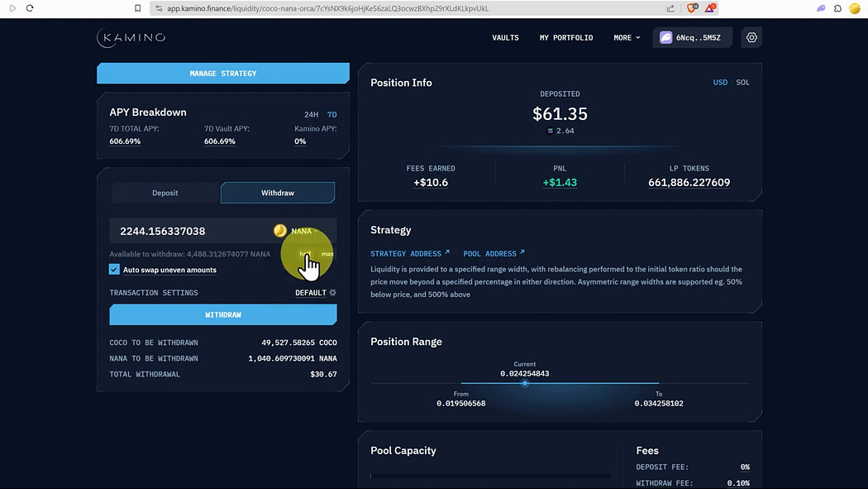Screen dimensions: 868x489
Task: Switch to the Deposit tab
Action: point(165,193)
